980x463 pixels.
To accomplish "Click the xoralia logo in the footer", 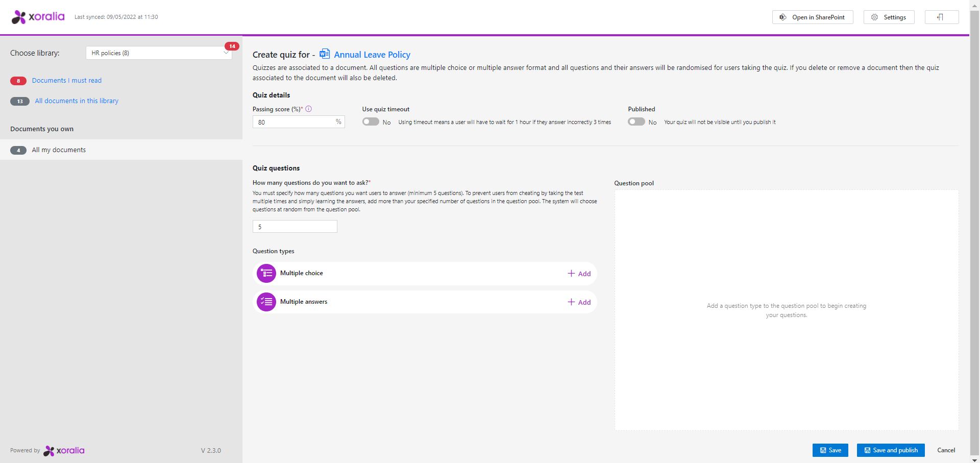I will (x=64, y=451).
